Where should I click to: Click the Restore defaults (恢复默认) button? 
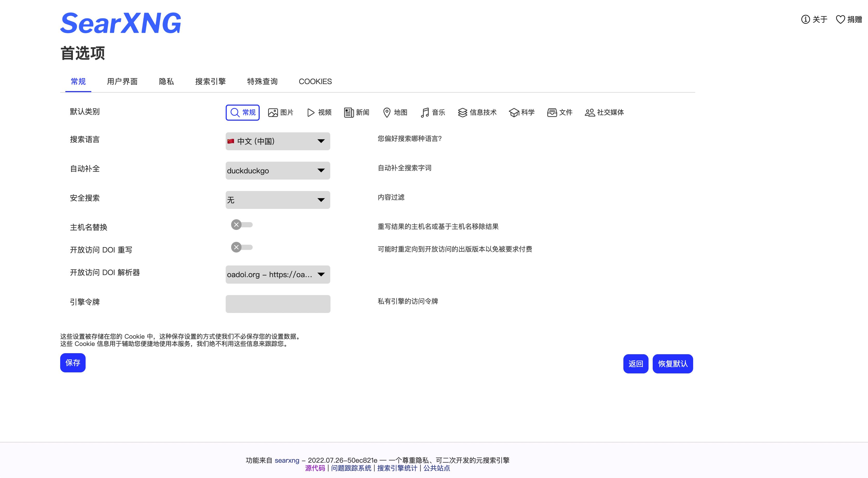(x=673, y=364)
